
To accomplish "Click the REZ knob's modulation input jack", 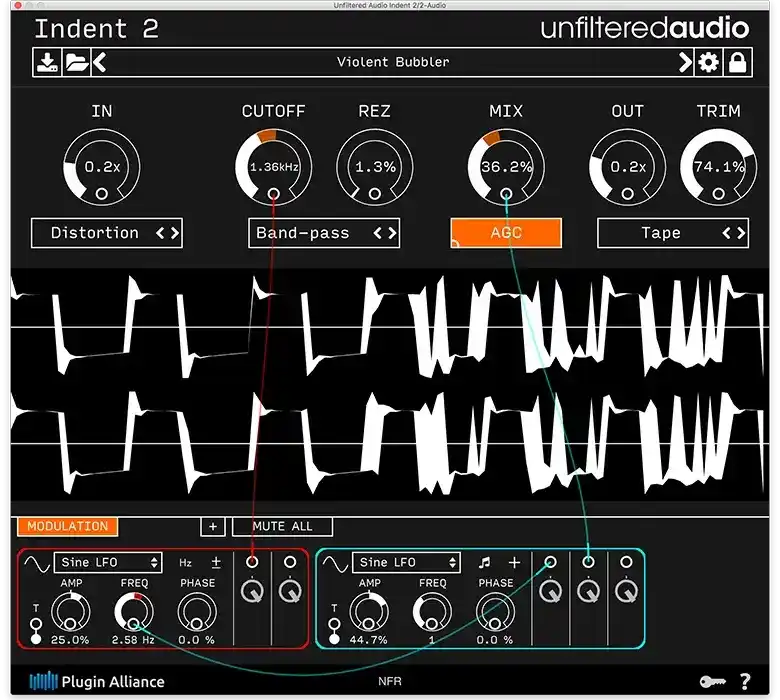I will tap(375, 194).
